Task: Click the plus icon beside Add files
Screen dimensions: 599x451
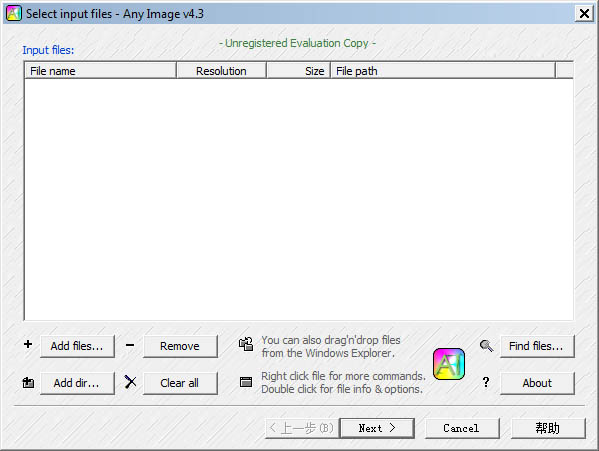Action: click(x=28, y=344)
